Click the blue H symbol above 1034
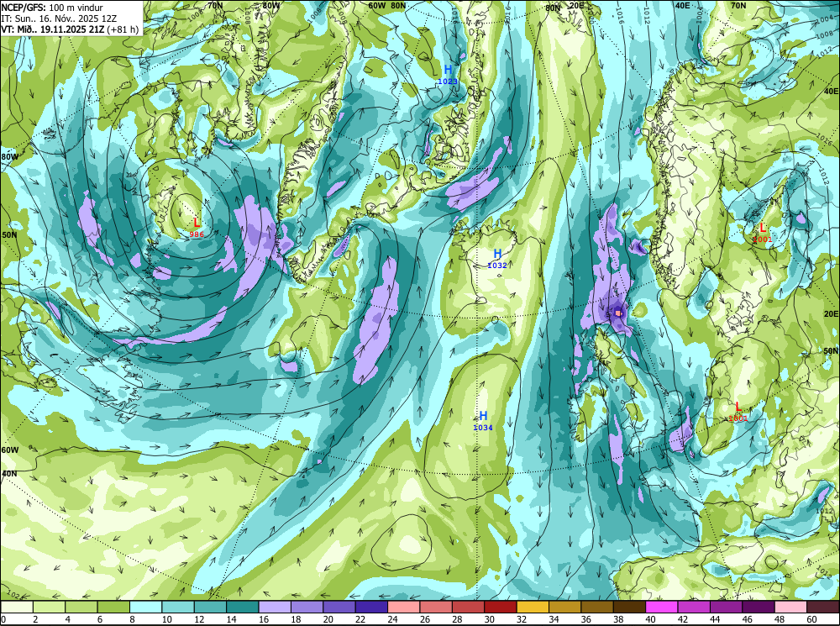The width and height of the screenshot is (840, 626). tap(483, 416)
